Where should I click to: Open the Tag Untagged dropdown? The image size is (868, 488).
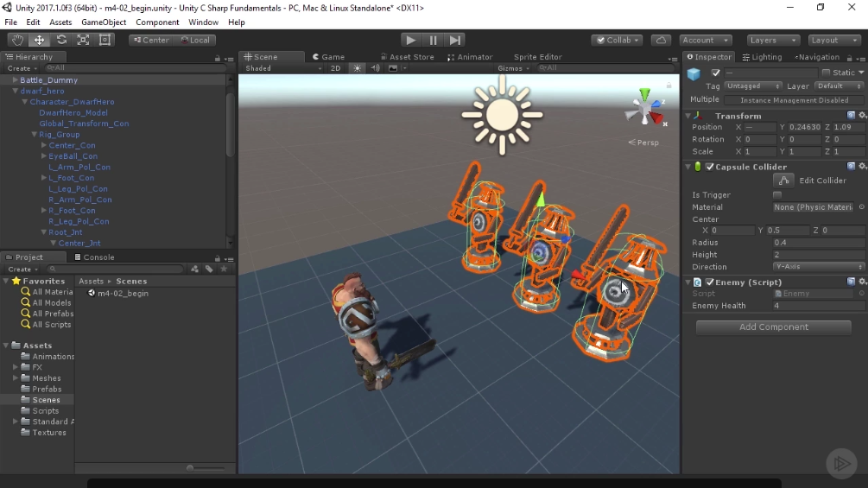click(753, 86)
